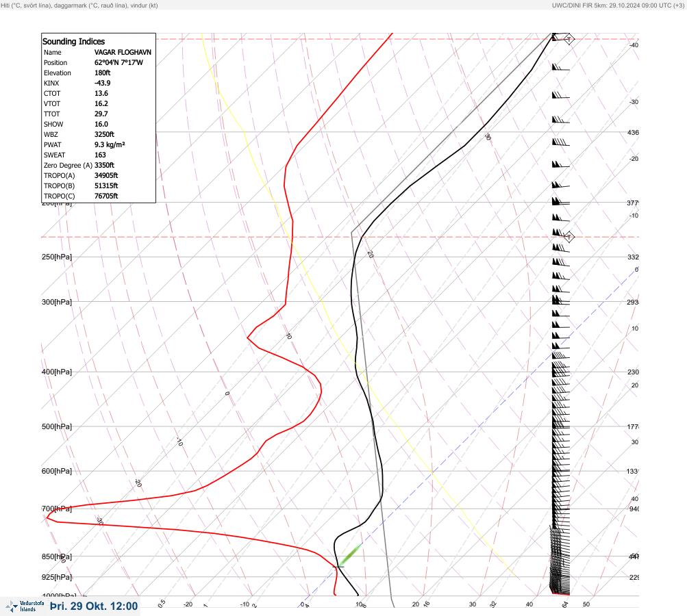This screenshot has height=616, width=687.
Task: Click the 300[hPa] pressure label
Action: pyautogui.click(x=57, y=302)
